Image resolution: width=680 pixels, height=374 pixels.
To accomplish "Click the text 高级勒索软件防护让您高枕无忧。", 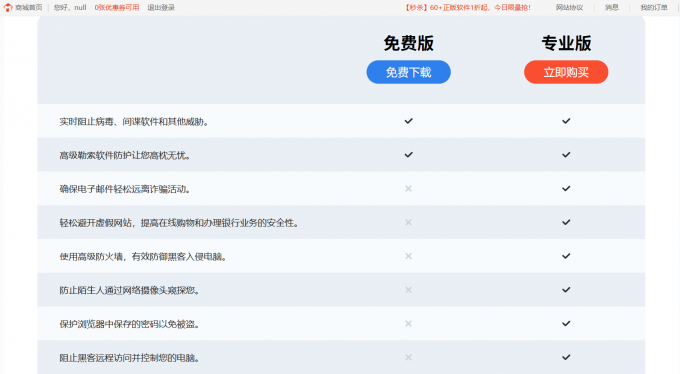I will [125, 156].
